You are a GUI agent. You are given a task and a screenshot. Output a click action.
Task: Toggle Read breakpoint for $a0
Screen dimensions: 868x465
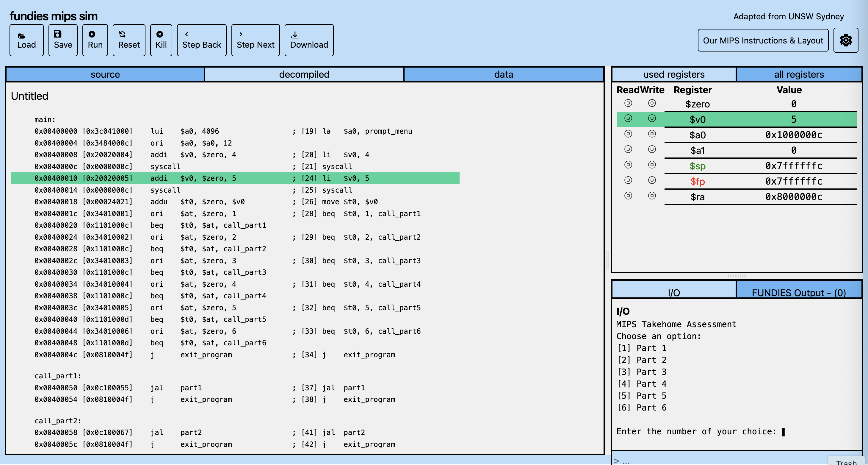point(628,134)
